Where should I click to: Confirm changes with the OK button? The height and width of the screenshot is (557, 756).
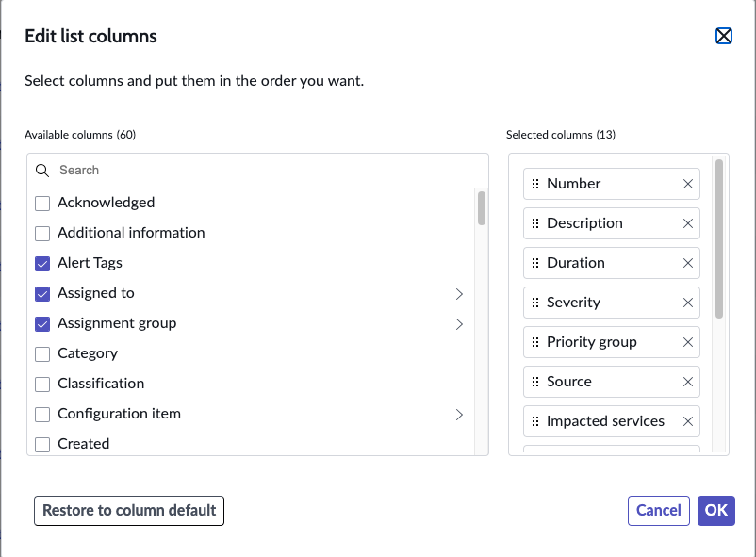(716, 511)
